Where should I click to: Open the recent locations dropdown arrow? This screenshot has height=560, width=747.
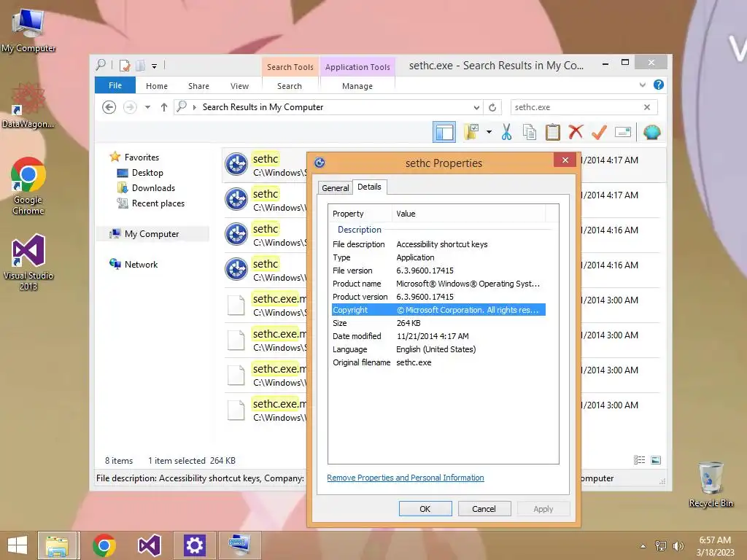(x=147, y=107)
